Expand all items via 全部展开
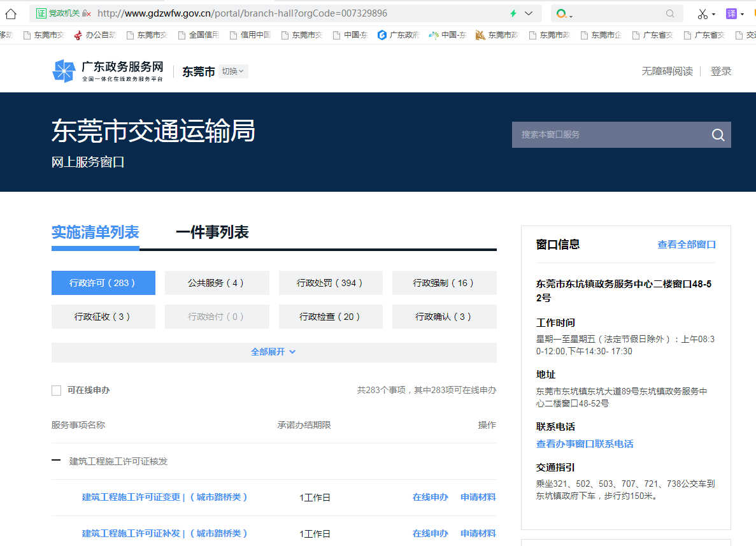The height and width of the screenshot is (546, 756). click(273, 352)
